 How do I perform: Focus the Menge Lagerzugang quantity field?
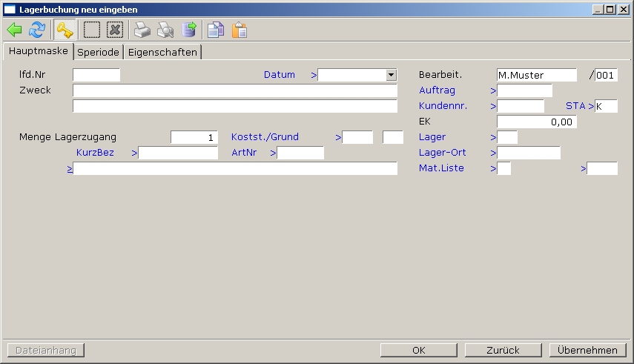click(x=194, y=137)
